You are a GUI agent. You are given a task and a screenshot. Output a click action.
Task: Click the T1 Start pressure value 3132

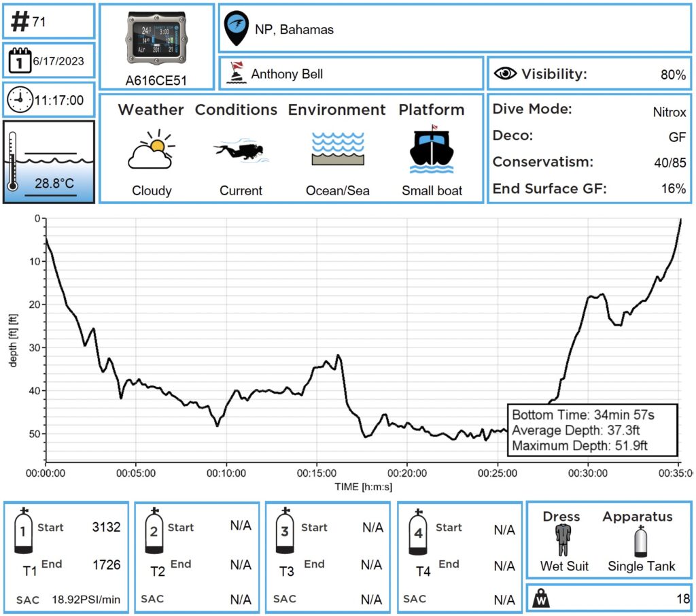pyautogui.click(x=106, y=527)
